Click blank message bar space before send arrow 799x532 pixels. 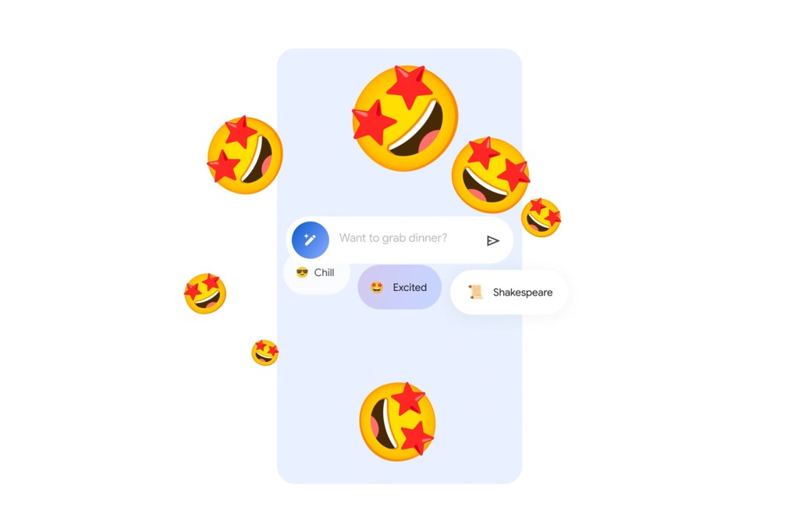coord(467,240)
